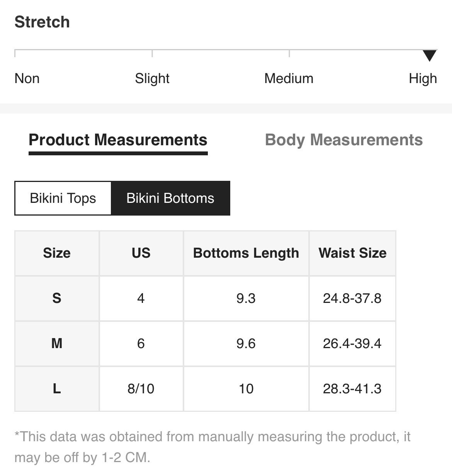Click the Non stretch level label
Screen dimensions: 452x476
pyautogui.click(x=27, y=78)
